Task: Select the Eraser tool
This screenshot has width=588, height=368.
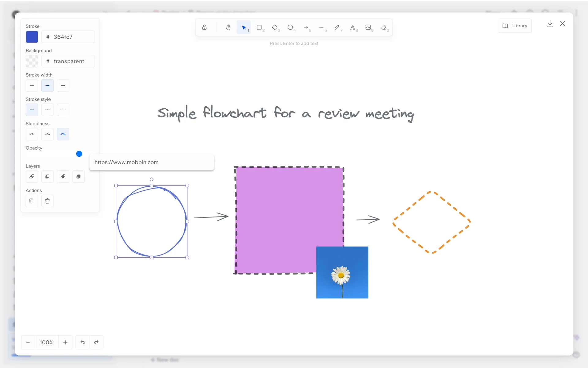Action: click(384, 28)
